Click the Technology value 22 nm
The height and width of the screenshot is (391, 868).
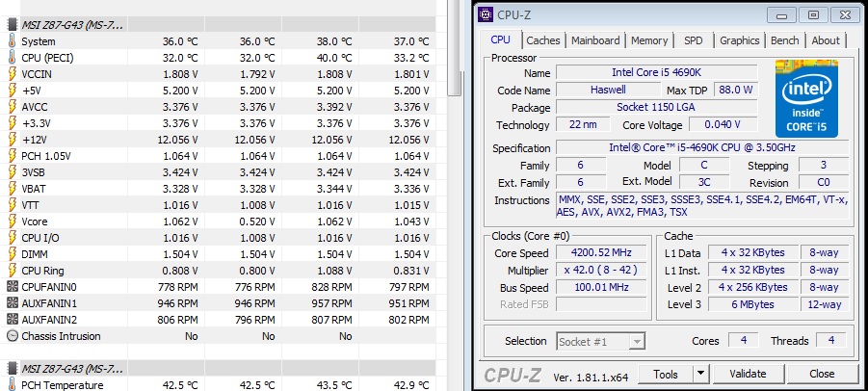click(x=583, y=124)
